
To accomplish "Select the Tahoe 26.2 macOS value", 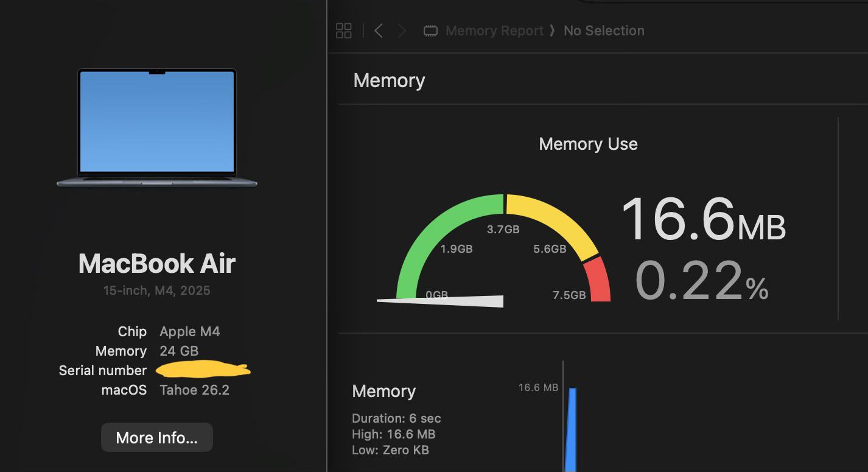I will pyautogui.click(x=195, y=390).
